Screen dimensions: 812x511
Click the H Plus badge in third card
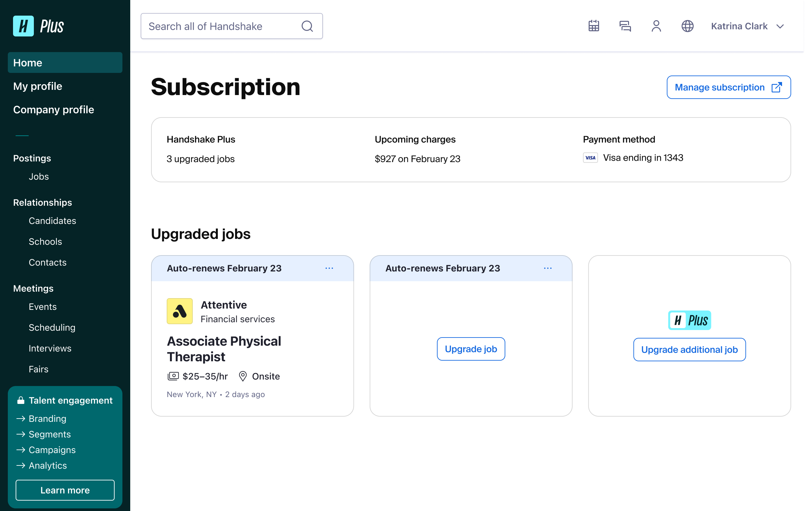tap(690, 320)
